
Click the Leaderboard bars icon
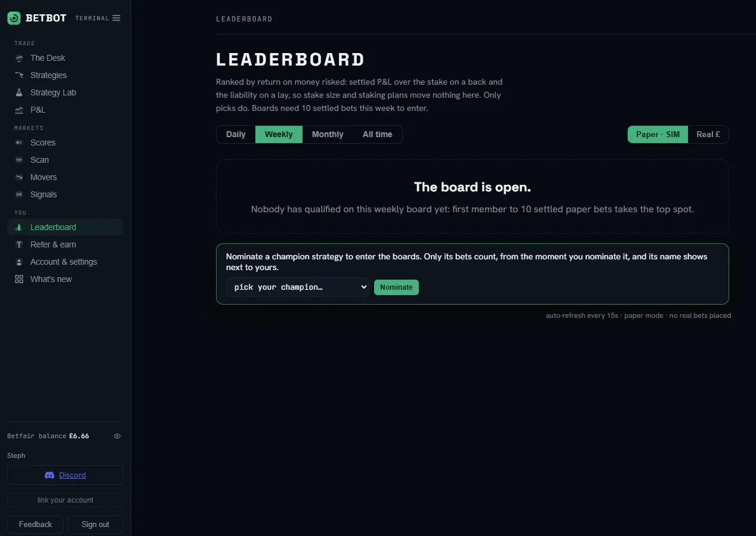[19, 227]
